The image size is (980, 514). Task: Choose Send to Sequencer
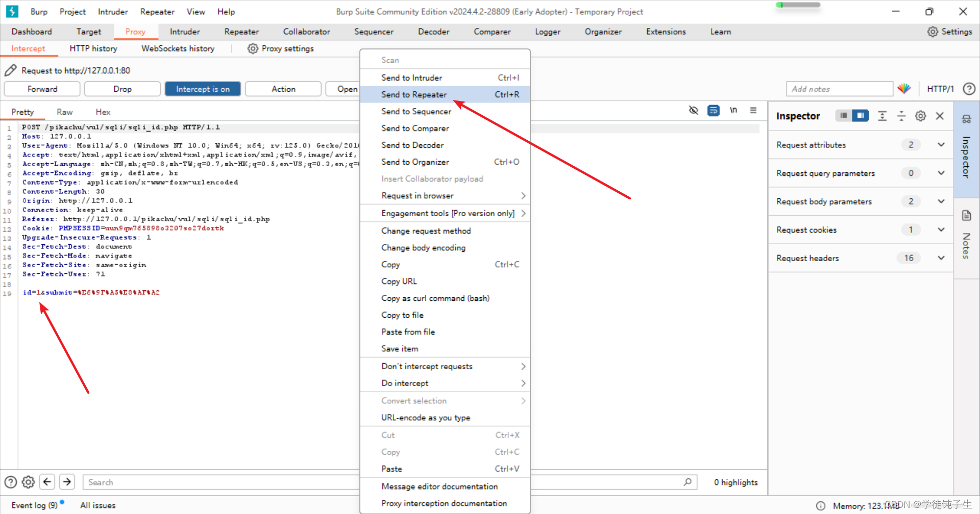tap(445, 111)
